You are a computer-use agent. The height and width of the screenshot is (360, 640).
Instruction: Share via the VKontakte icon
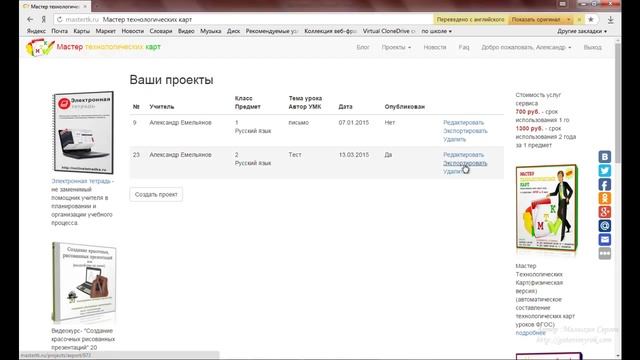point(604,157)
